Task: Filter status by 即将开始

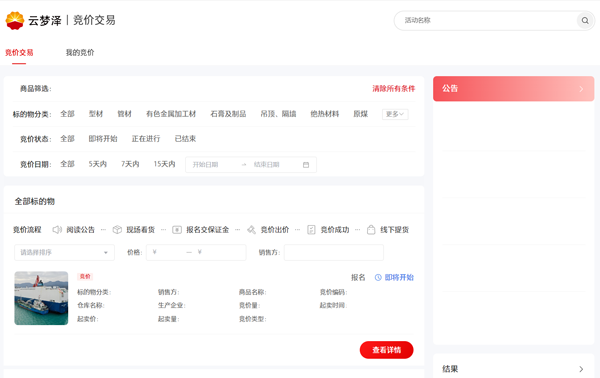Action: [x=103, y=138]
